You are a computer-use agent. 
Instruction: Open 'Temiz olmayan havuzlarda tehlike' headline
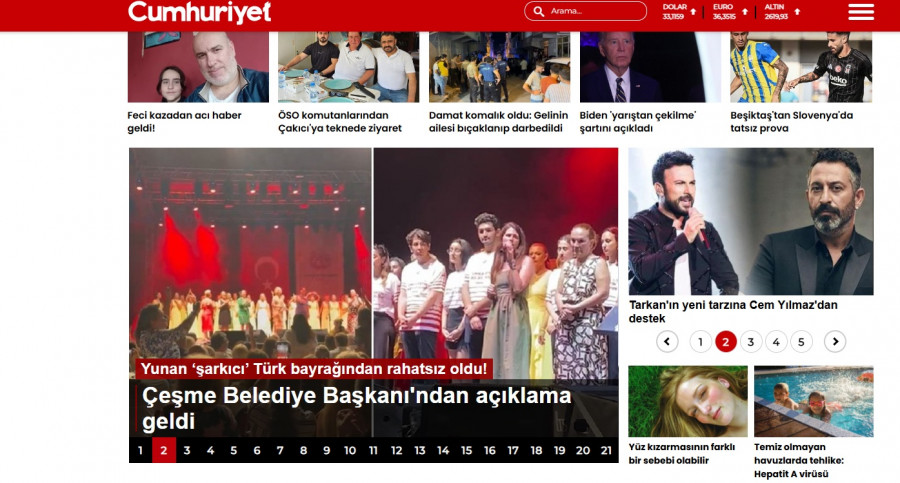(799, 461)
